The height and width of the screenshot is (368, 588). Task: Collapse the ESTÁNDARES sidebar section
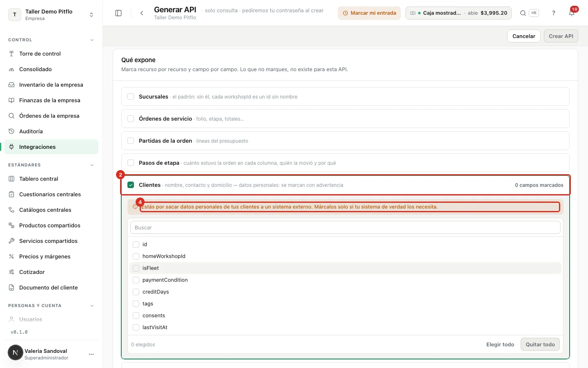click(92, 165)
